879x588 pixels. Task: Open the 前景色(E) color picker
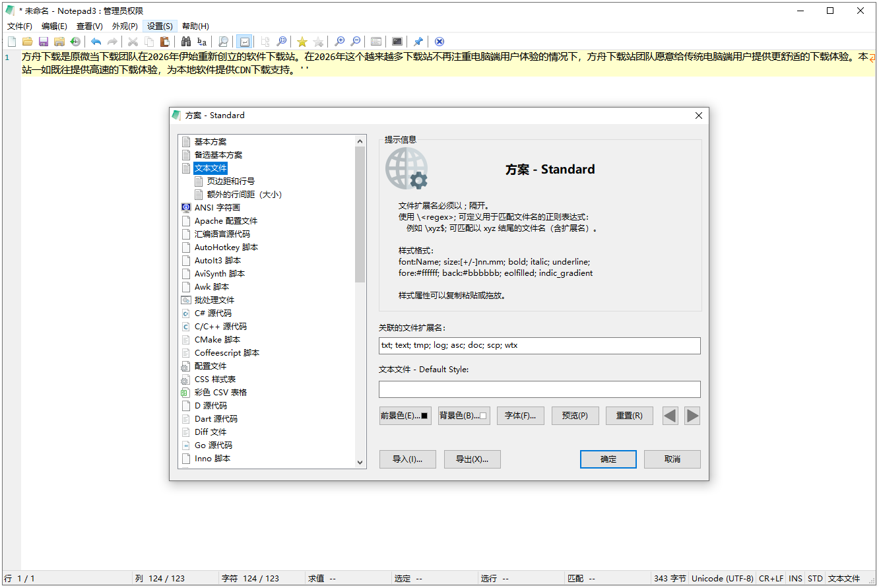(x=405, y=415)
